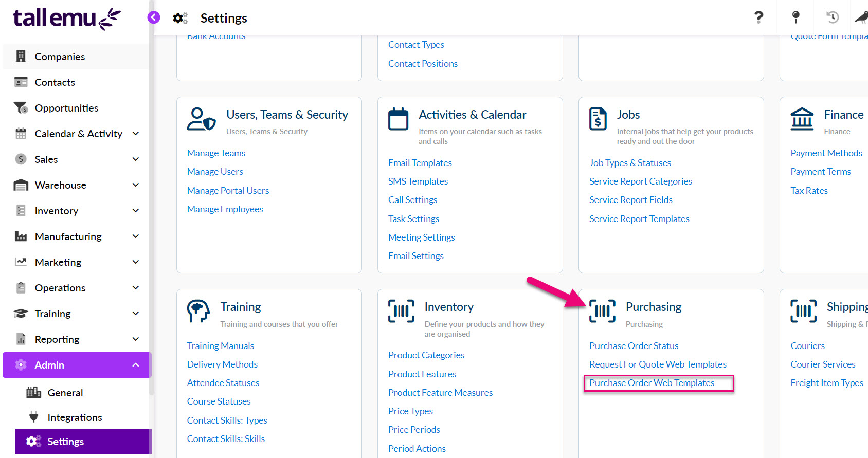The width and height of the screenshot is (868, 458).
Task: Expand the Reporting menu chevron
Action: click(x=136, y=339)
